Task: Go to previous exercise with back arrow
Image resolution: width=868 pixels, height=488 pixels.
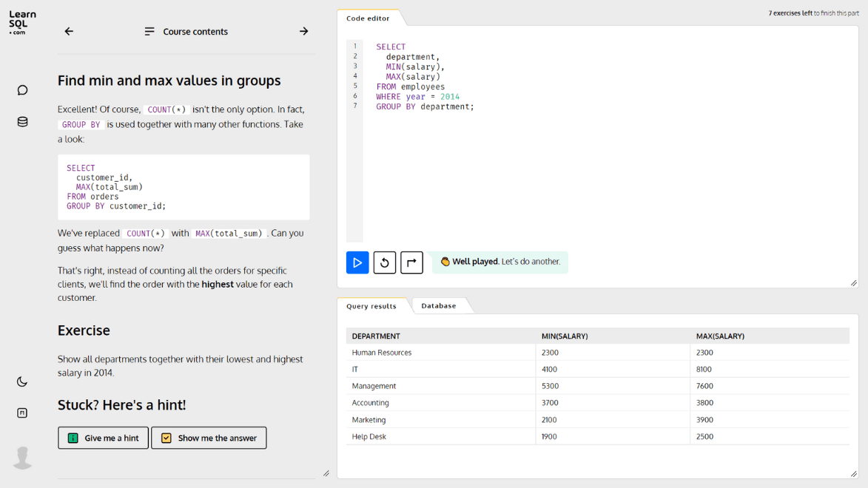Action: tap(69, 31)
